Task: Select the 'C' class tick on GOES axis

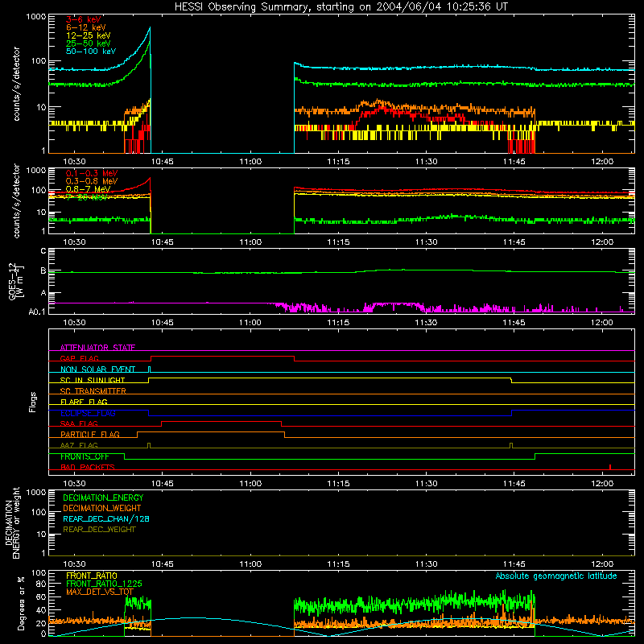Action: pyautogui.click(x=43, y=251)
